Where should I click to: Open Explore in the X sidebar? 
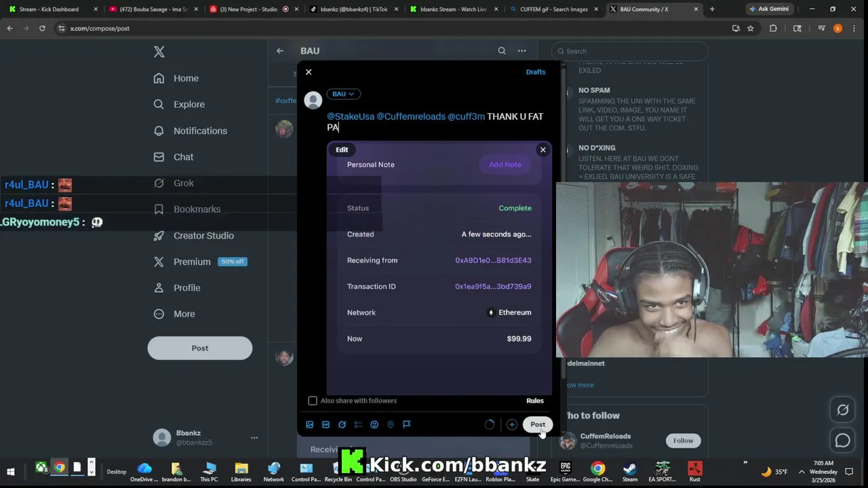(x=179, y=104)
